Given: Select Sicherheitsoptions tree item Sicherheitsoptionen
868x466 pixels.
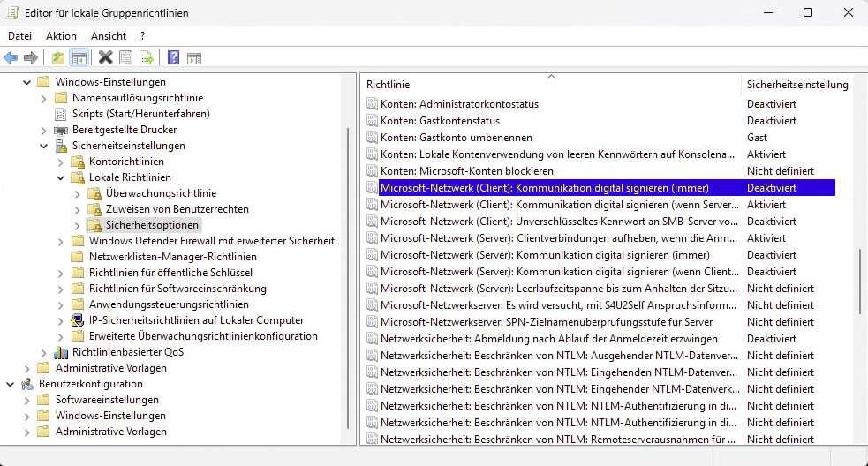Looking at the screenshot, I should point(152,225).
